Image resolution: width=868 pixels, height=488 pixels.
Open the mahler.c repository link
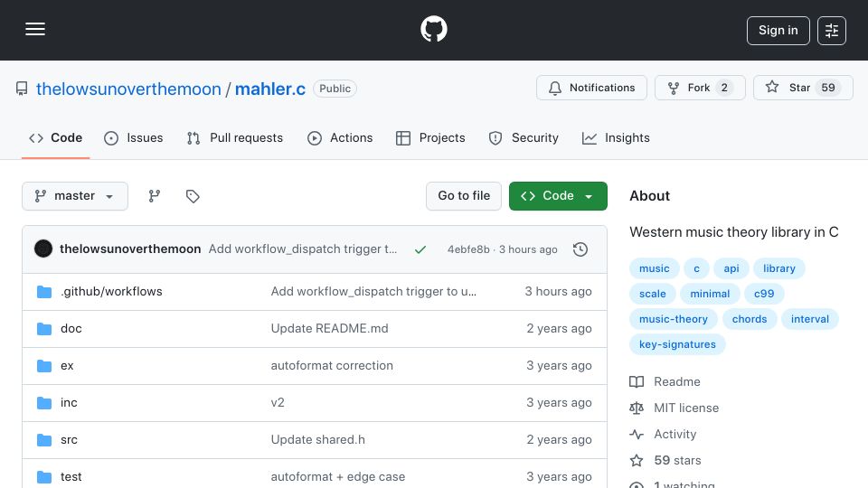click(x=270, y=89)
